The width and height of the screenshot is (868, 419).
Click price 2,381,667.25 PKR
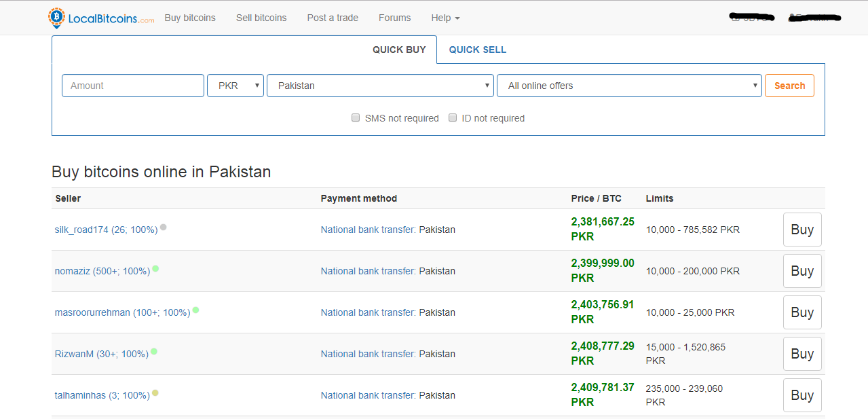tap(603, 229)
